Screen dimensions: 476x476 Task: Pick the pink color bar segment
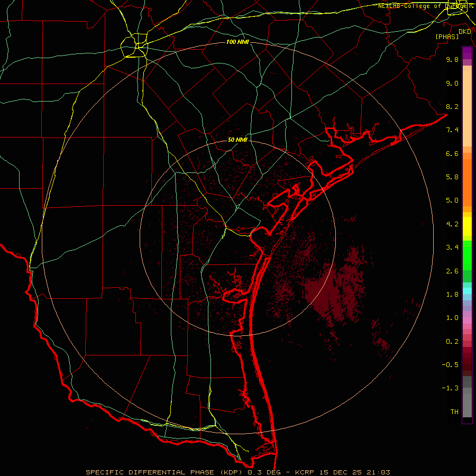pyautogui.click(x=467, y=321)
